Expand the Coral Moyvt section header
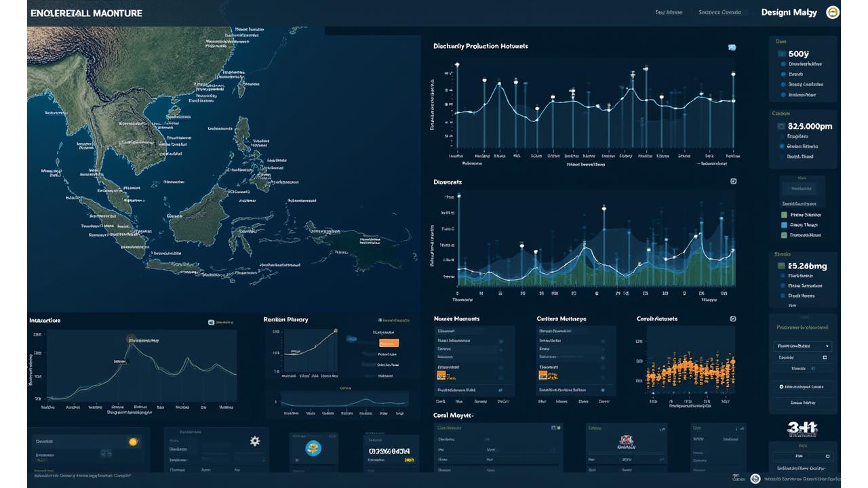Image resolution: width=868 pixels, height=488 pixels. [454, 414]
